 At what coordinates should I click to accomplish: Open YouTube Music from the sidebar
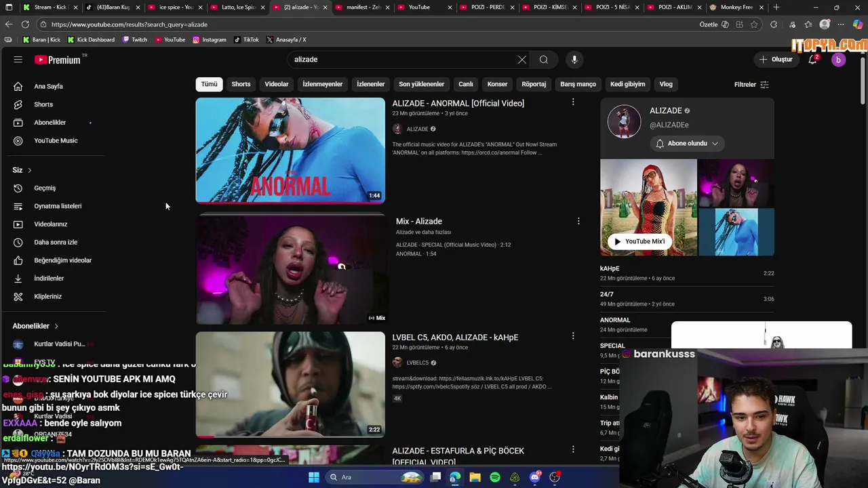coord(56,141)
